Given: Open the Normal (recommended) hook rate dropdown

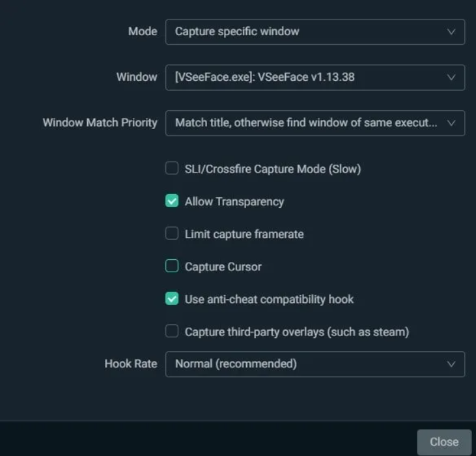Looking at the screenshot, I should (x=315, y=364).
